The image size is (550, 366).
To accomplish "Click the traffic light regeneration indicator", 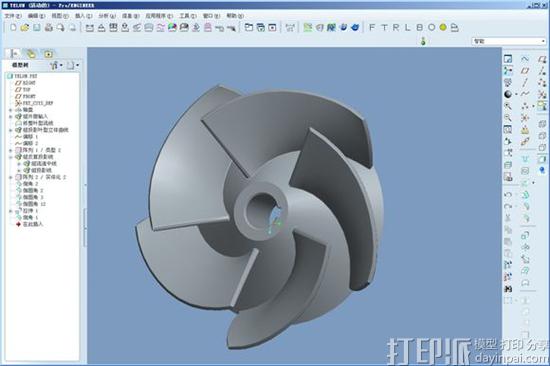I will [x=423, y=41].
